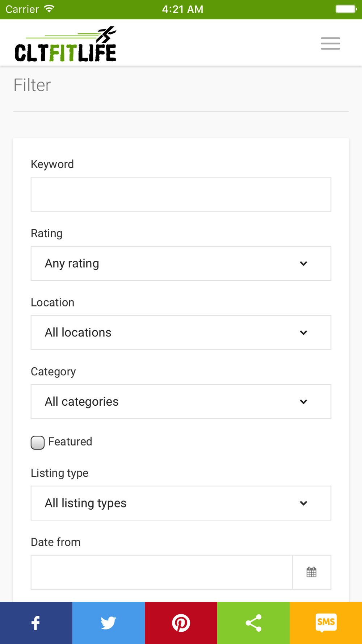Open the general share icon

pyautogui.click(x=253, y=623)
